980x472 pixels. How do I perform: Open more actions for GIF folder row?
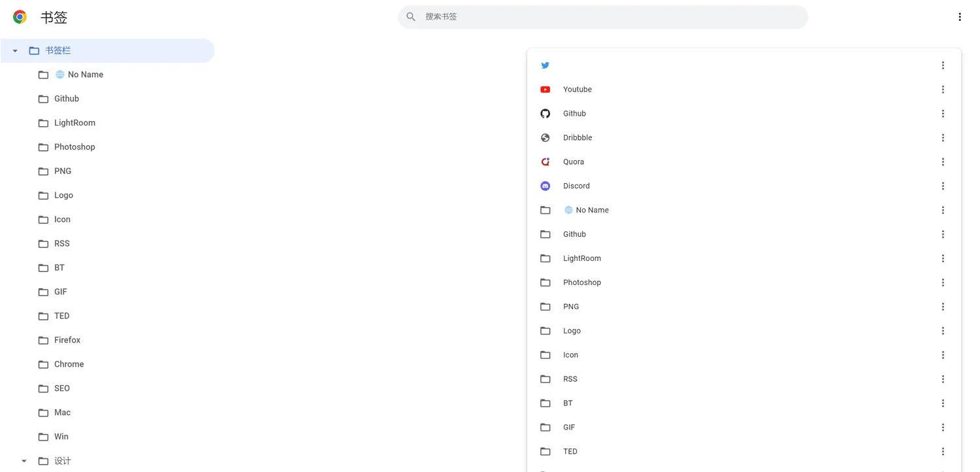pos(943,428)
